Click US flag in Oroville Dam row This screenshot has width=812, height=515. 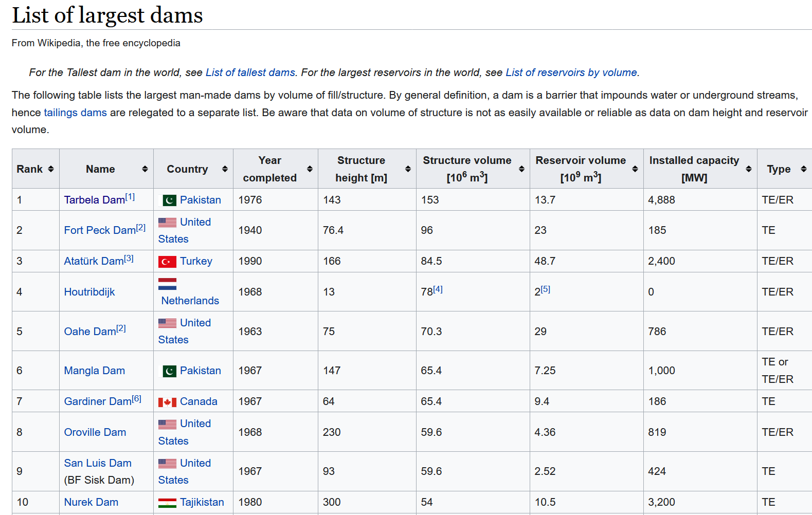tap(167, 424)
